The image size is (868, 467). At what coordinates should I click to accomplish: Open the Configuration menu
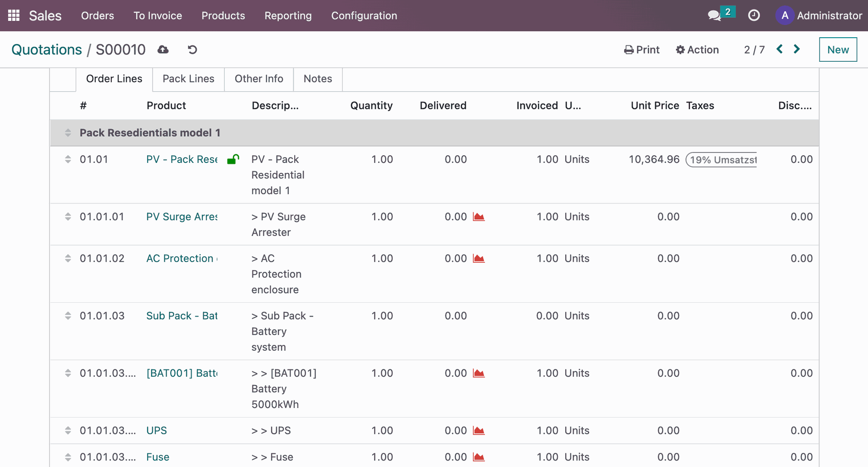click(364, 15)
